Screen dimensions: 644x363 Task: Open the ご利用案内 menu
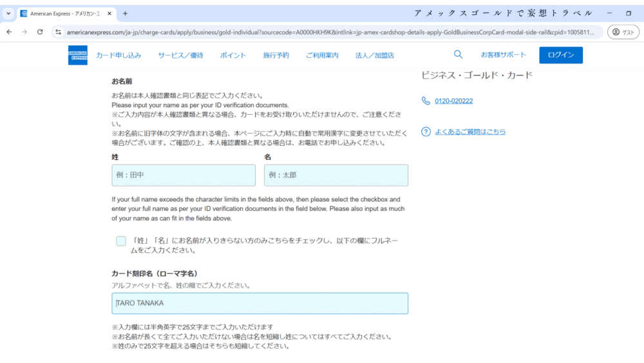322,55
